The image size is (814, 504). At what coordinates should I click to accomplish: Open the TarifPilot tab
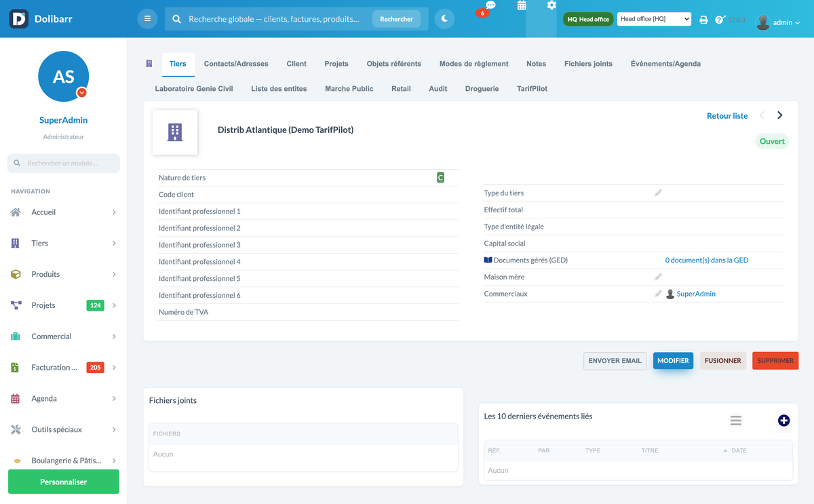point(532,89)
